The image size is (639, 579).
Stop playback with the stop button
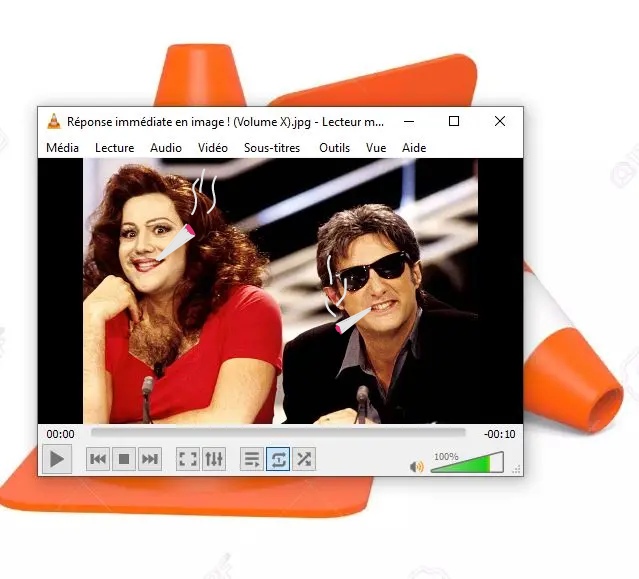click(124, 459)
